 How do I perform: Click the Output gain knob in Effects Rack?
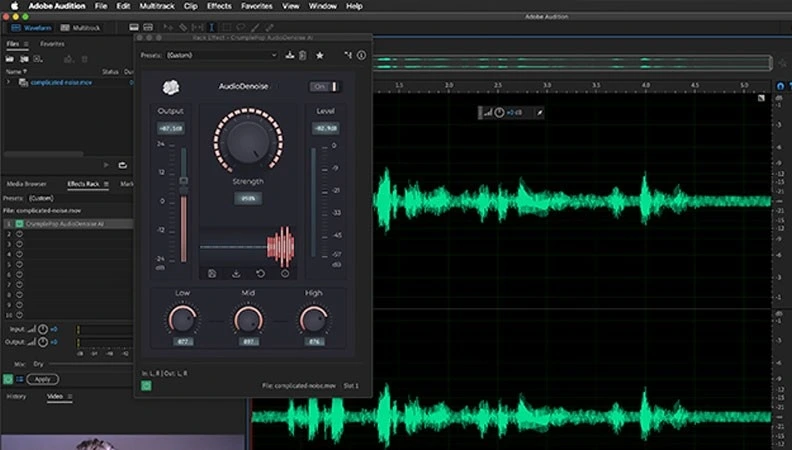pyautogui.click(x=43, y=342)
